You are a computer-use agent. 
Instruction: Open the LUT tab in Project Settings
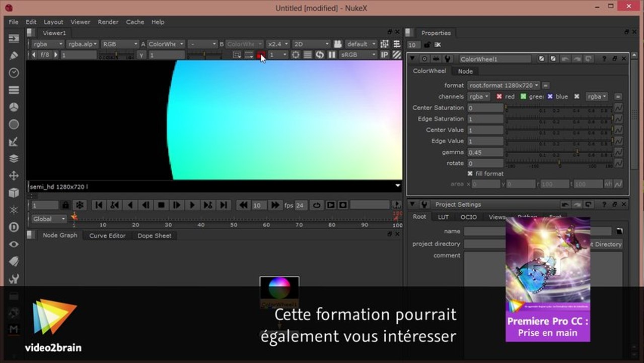tap(443, 217)
